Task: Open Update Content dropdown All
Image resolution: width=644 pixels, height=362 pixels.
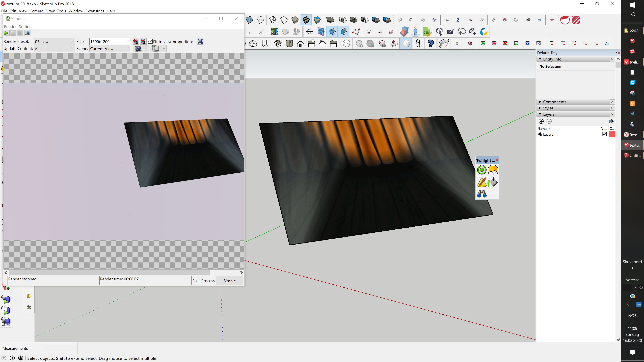Action: (x=54, y=48)
